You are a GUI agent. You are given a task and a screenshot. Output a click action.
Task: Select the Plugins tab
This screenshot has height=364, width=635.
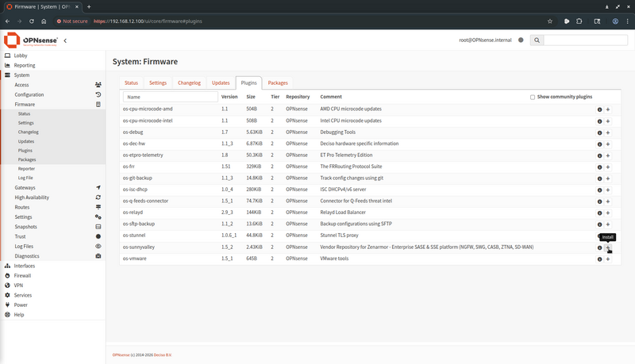(248, 82)
